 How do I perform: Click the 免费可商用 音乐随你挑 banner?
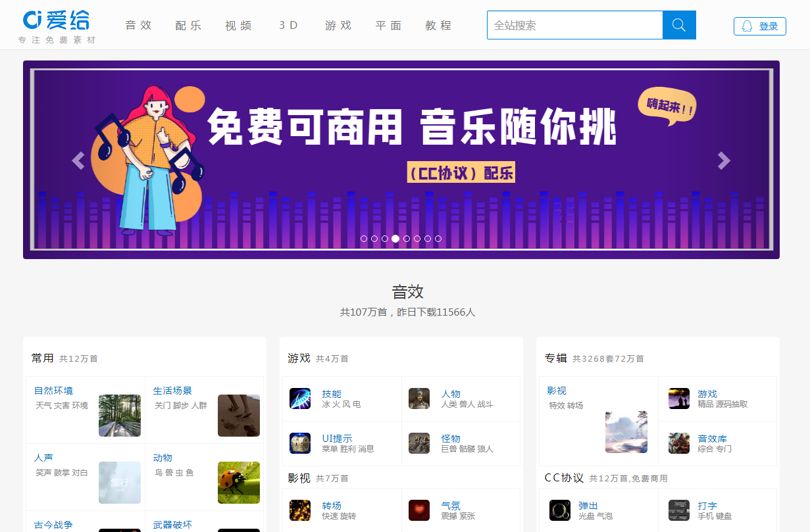click(401, 160)
